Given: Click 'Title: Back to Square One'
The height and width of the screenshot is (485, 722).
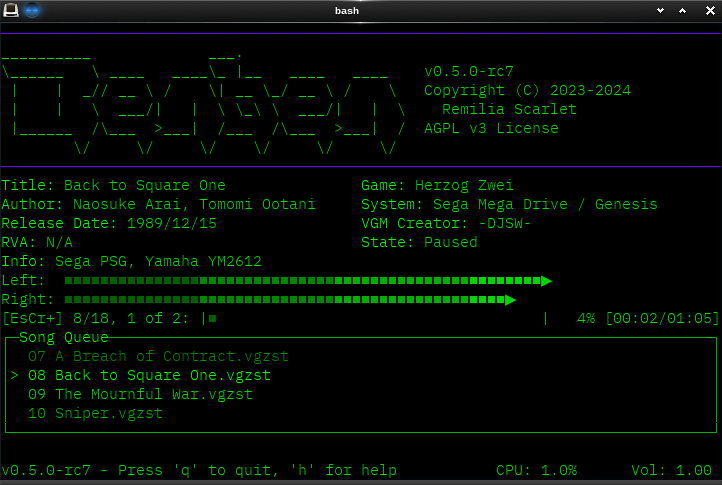Looking at the screenshot, I should 113,185.
